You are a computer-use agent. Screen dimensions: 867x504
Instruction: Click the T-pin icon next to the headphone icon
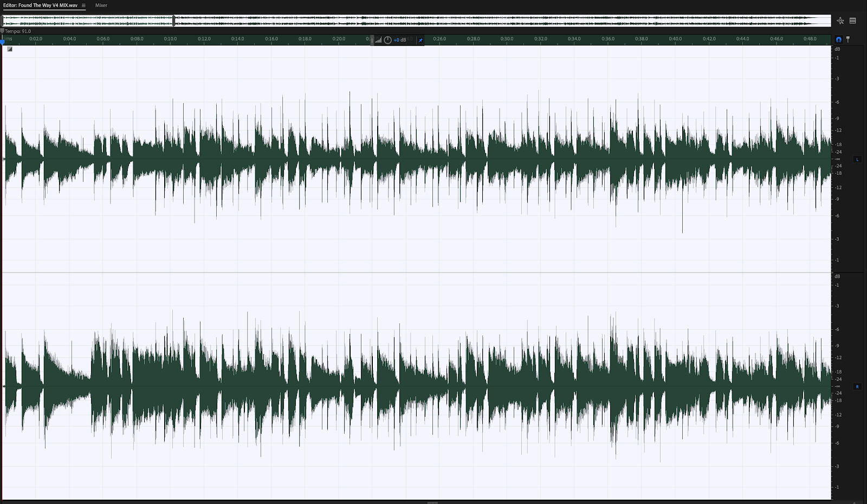click(847, 40)
